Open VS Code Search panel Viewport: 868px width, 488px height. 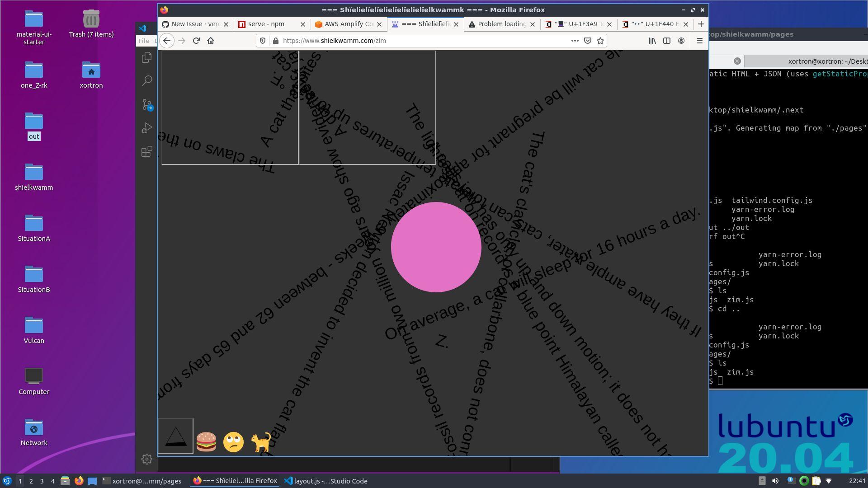[x=146, y=81]
